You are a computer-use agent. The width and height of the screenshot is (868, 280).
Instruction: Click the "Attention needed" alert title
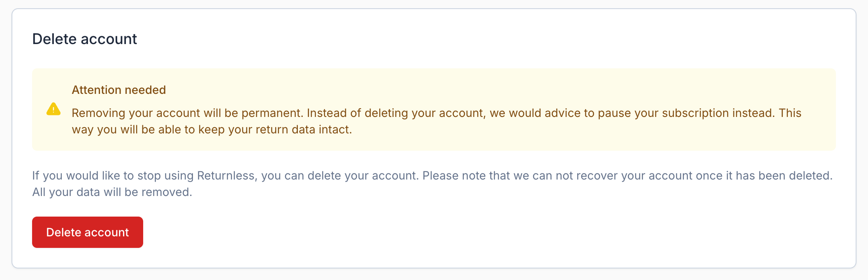coord(118,90)
